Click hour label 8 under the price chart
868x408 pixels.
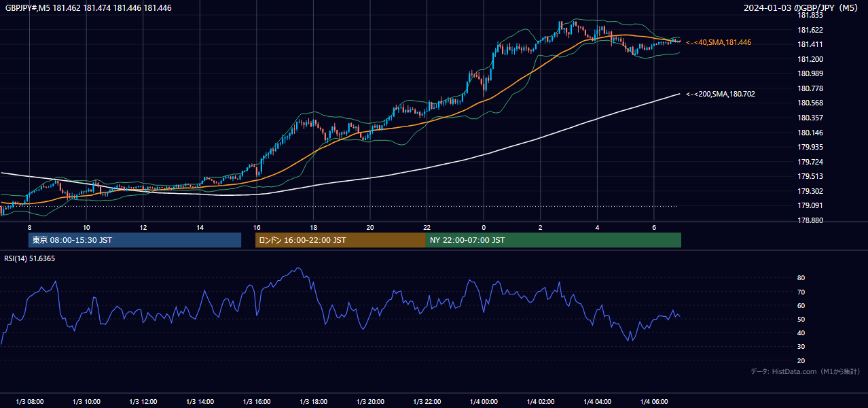click(x=29, y=227)
